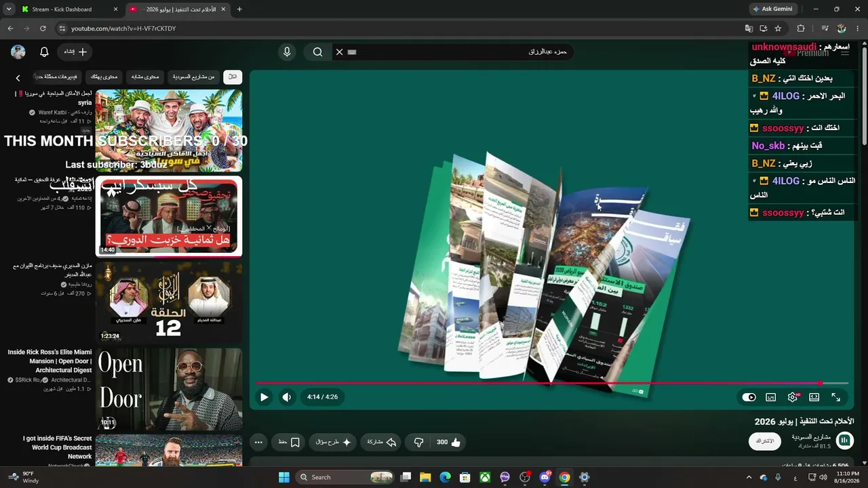
Task: Open FIFA's Secret World Cup Broadcast title
Action: coord(58,447)
